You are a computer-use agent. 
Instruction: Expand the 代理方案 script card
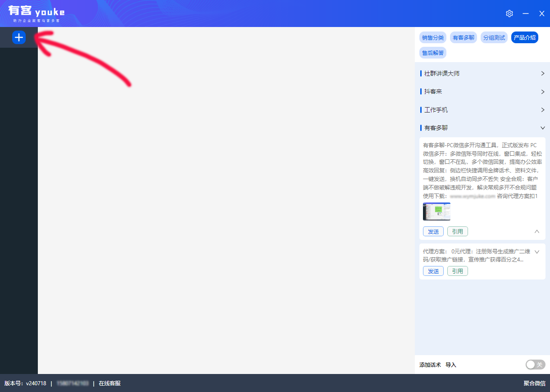click(x=536, y=252)
